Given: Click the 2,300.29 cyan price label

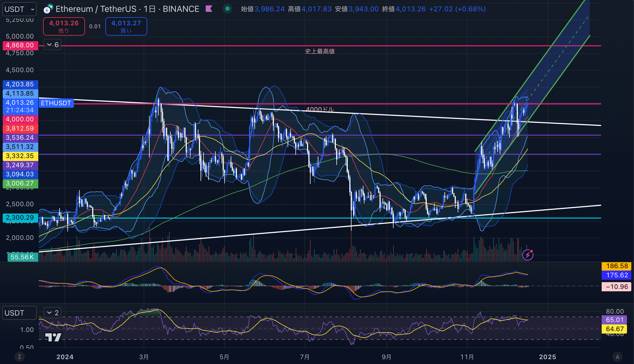Looking at the screenshot, I should coord(20,218).
